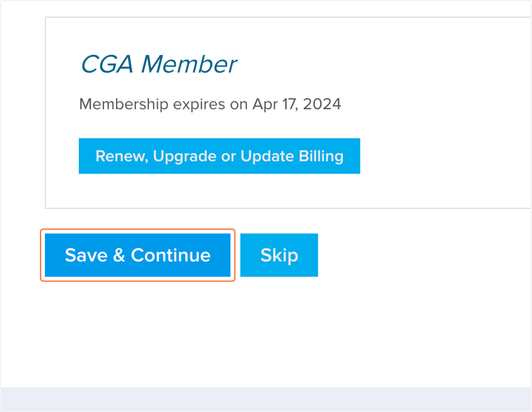Click the gray footer band at page bottom

tap(266, 400)
